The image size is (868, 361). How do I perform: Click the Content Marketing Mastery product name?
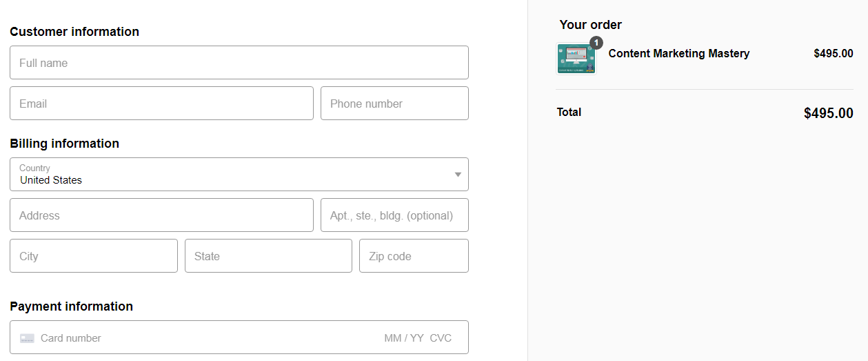point(678,54)
